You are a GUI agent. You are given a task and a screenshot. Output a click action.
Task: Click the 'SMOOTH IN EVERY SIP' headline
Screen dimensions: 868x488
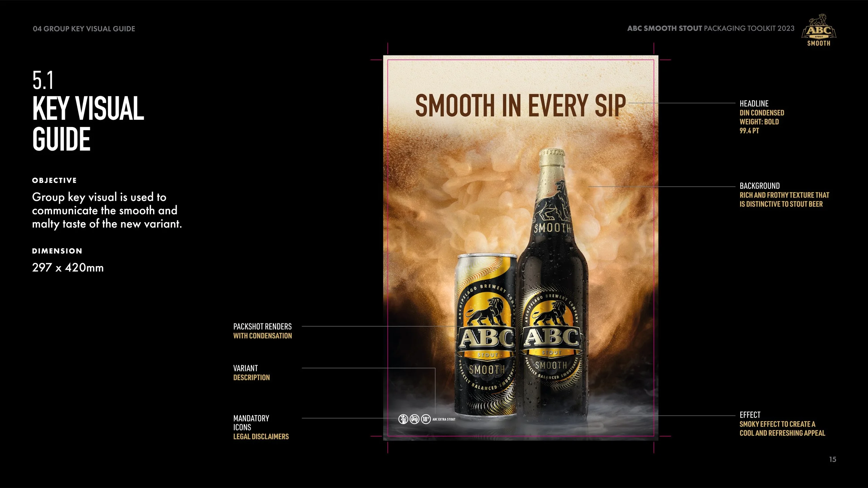point(520,106)
